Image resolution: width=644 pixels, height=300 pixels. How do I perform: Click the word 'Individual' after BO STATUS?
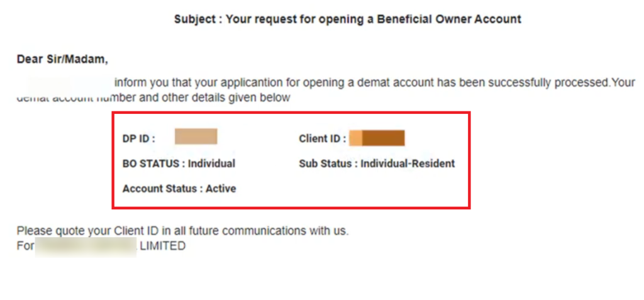(211, 164)
